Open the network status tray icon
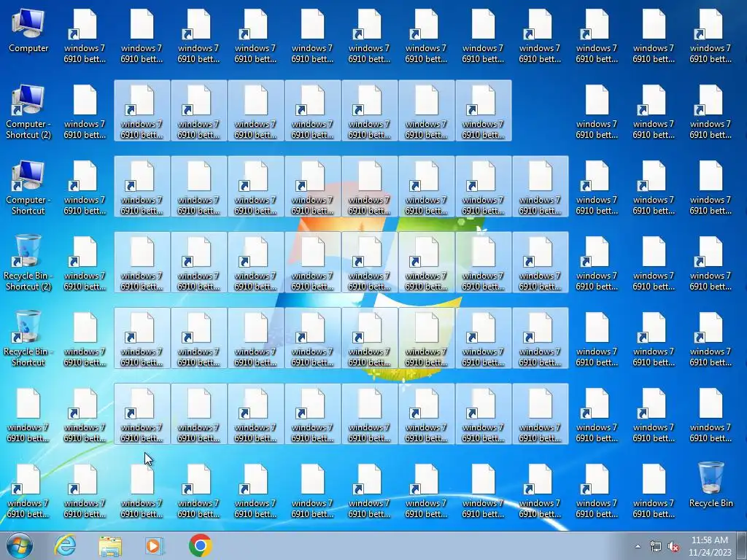The width and height of the screenshot is (747, 560). coord(656,546)
